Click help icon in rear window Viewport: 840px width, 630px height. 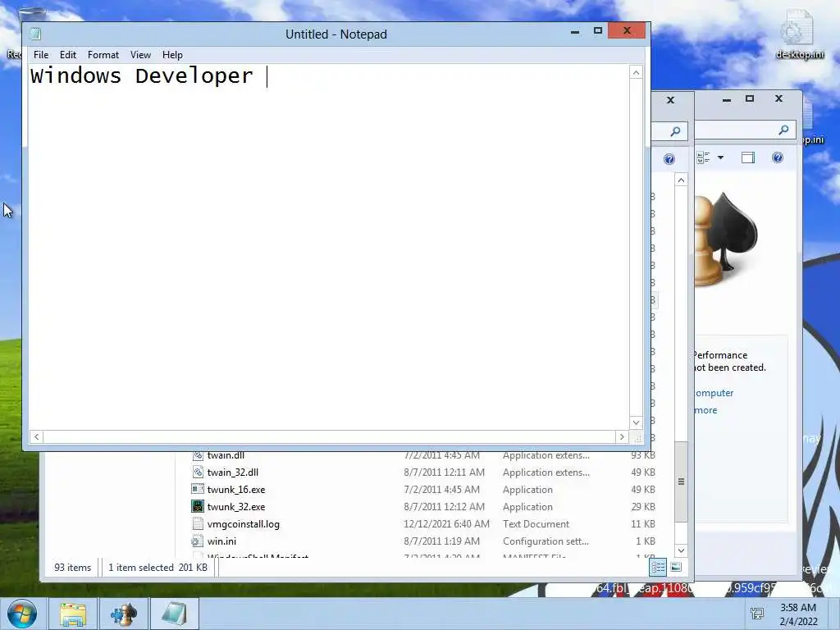click(x=778, y=157)
